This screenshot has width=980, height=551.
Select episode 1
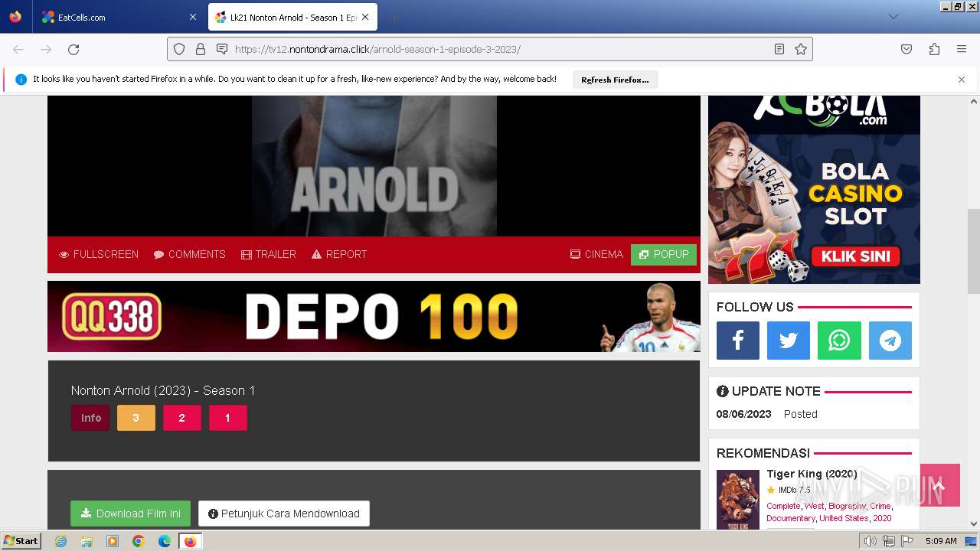point(228,418)
